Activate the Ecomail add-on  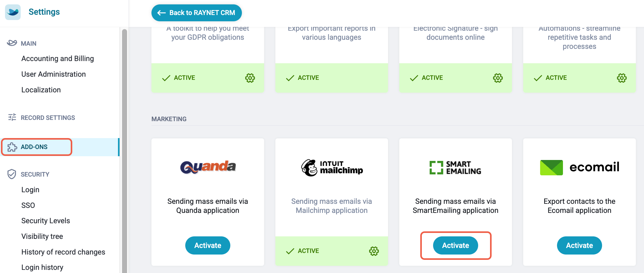point(580,245)
